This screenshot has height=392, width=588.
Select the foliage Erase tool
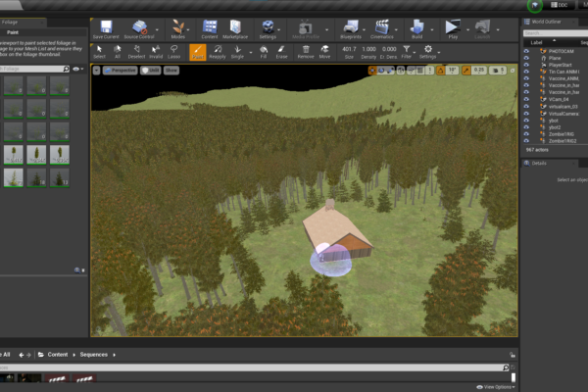(281, 52)
